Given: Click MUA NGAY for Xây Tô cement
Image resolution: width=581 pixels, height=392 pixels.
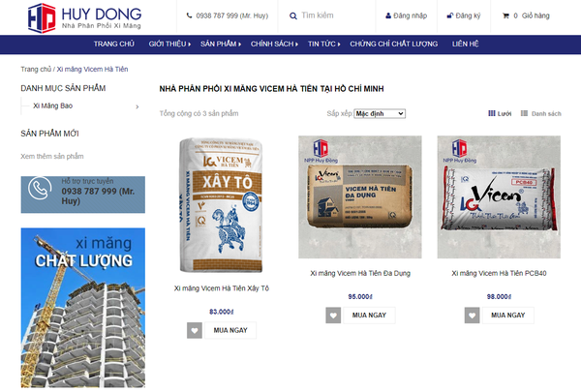Looking at the screenshot, I should [230, 330].
